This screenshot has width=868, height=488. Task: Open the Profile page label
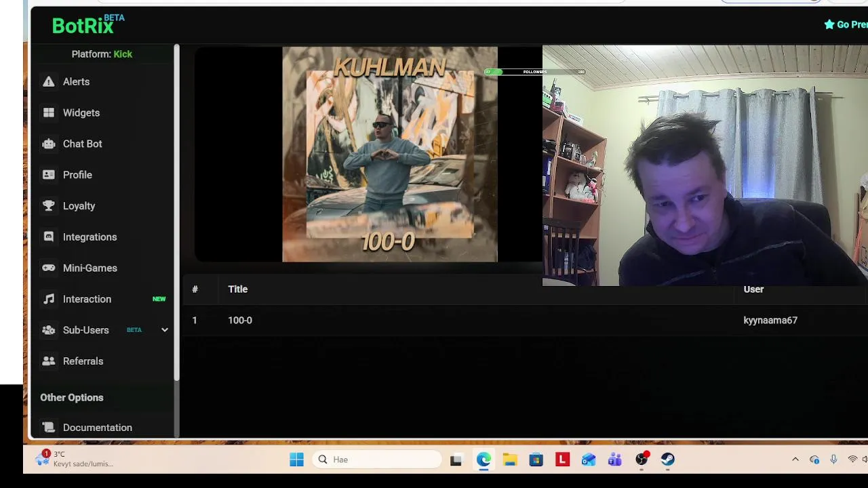pos(77,175)
